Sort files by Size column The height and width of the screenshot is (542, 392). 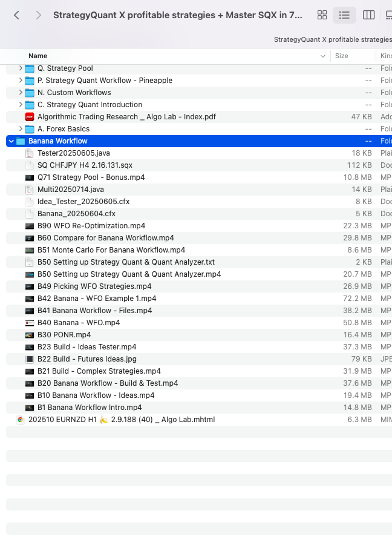coord(342,56)
